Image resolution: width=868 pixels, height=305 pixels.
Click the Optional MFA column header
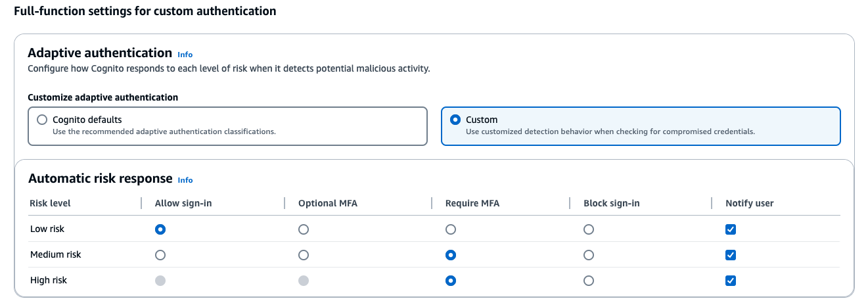click(328, 204)
